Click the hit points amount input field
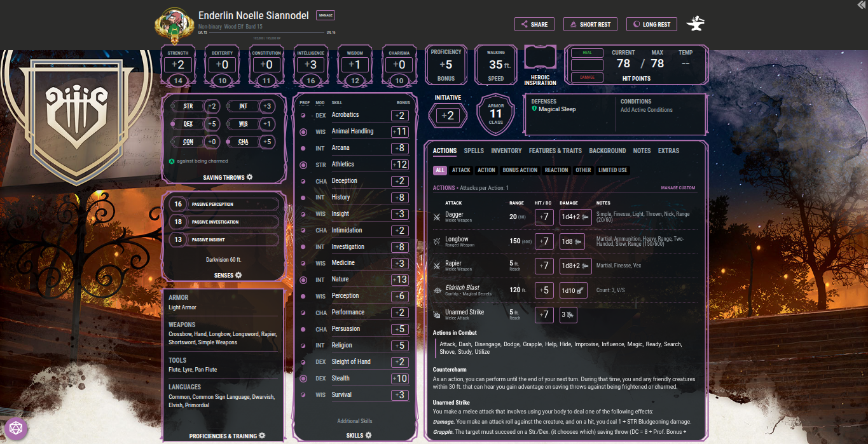 pos(587,65)
